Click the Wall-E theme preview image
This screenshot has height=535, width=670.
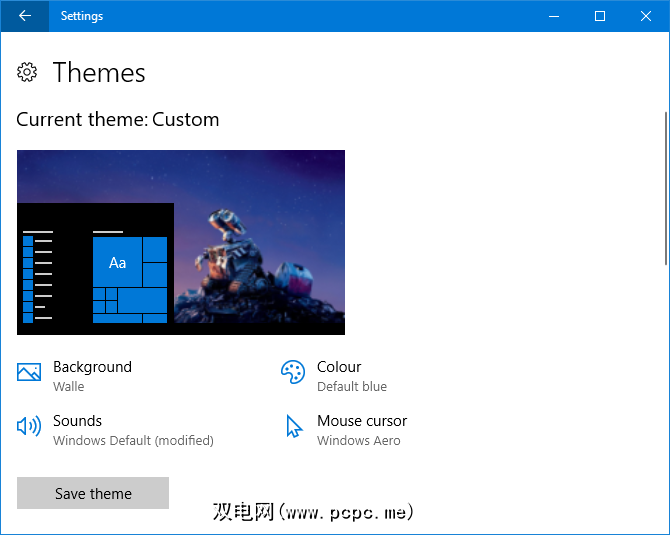[181, 242]
